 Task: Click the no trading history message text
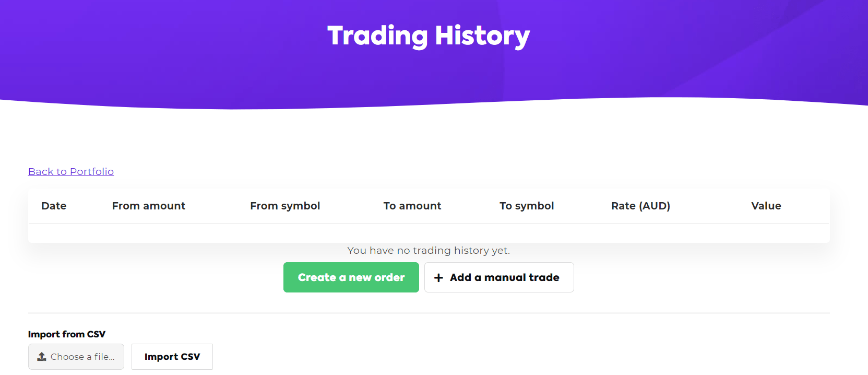428,250
